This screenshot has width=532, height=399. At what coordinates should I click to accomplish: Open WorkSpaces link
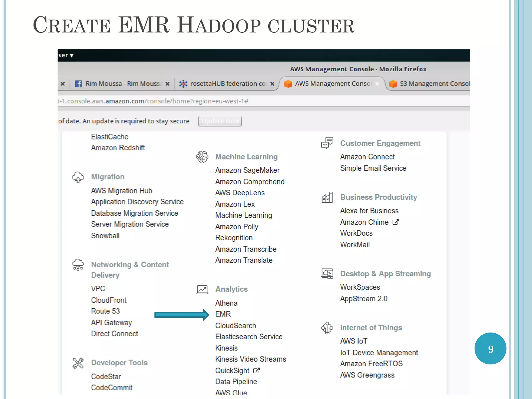(360, 287)
